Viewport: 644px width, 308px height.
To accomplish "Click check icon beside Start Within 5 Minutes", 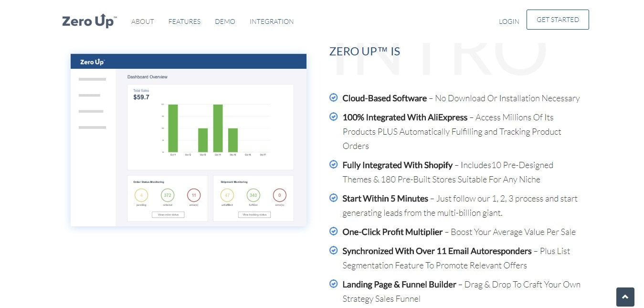I will click(x=334, y=198).
